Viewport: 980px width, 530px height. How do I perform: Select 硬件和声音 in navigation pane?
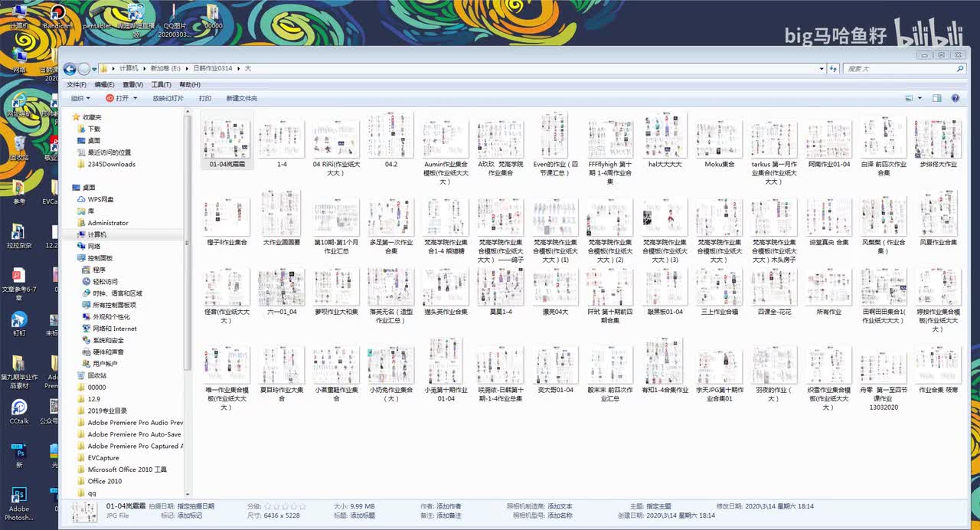(108, 352)
